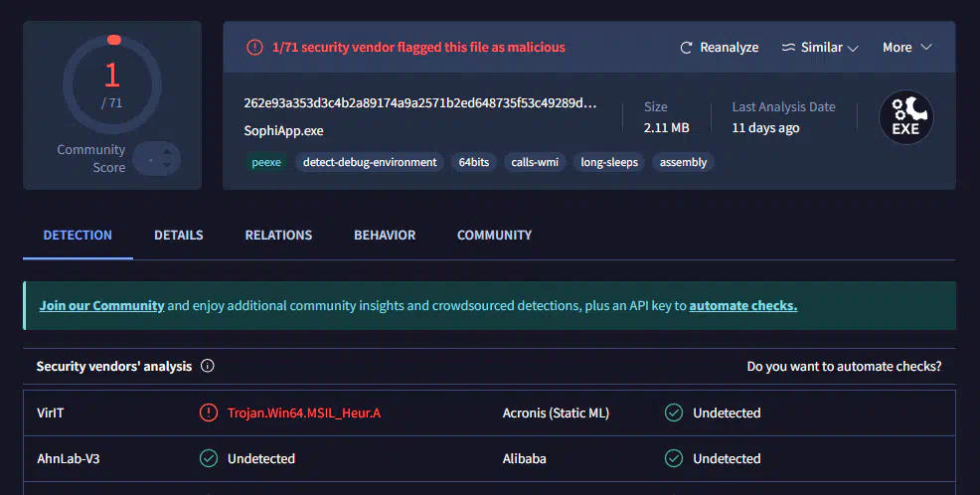Viewport: 980px width, 495px height.
Task: Select the calls-wmi tag
Action: pos(535,162)
